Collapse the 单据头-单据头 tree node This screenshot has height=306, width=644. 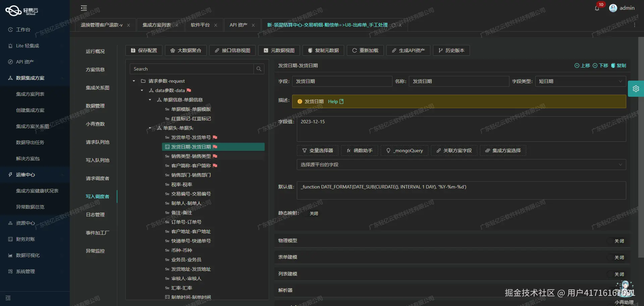150,128
